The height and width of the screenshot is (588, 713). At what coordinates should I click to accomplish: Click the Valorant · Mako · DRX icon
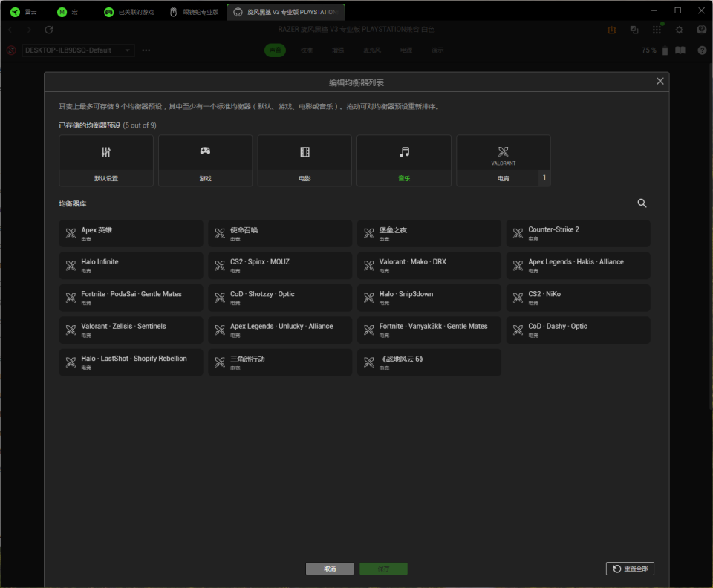click(369, 265)
